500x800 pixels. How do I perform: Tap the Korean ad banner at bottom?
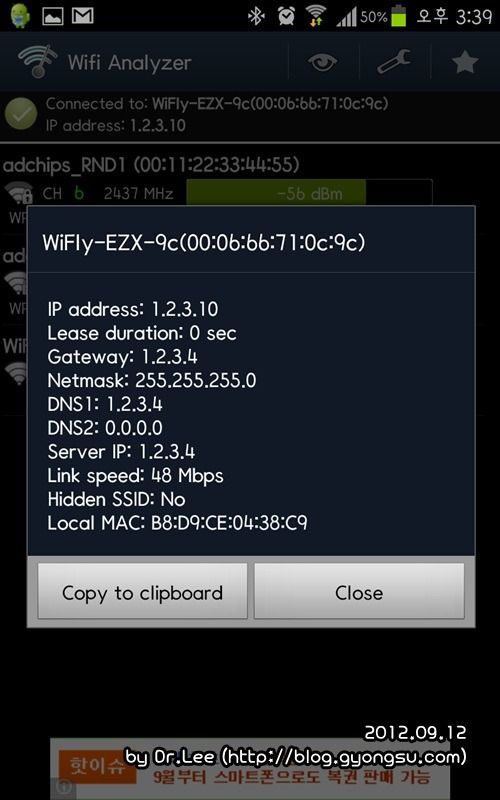[250, 769]
